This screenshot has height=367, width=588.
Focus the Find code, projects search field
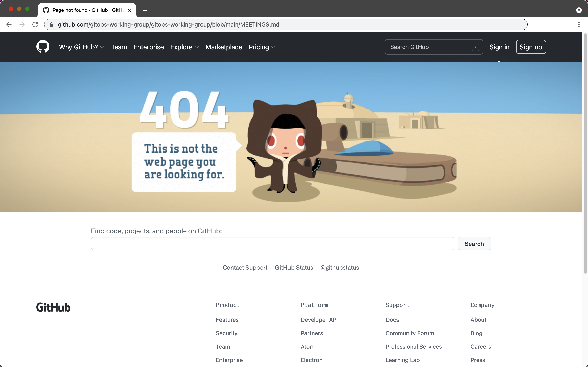click(272, 244)
